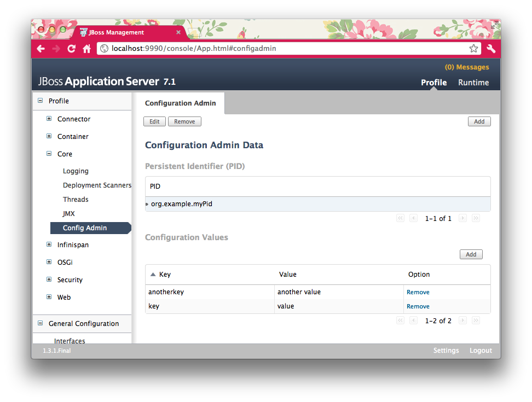Select Config Admin in the sidebar
Screen dimensions: 532x402
[x=90, y=228]
